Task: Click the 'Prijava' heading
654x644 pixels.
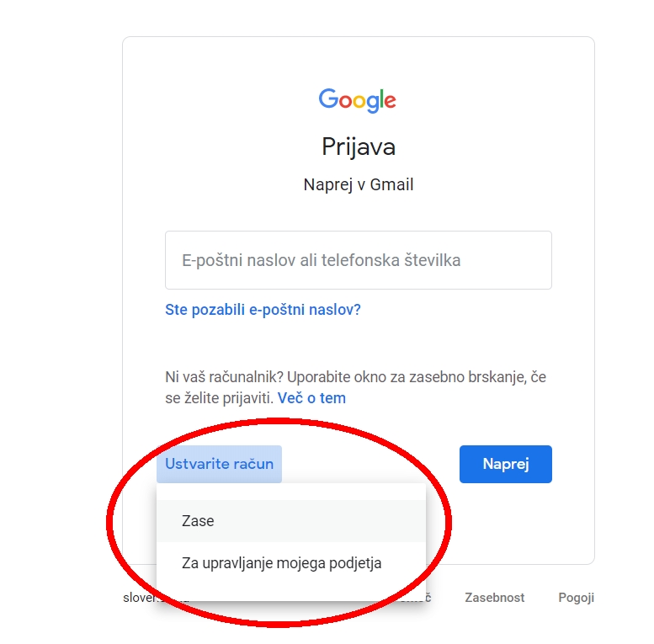Action: pyautogui.click(x=358, y=147)
